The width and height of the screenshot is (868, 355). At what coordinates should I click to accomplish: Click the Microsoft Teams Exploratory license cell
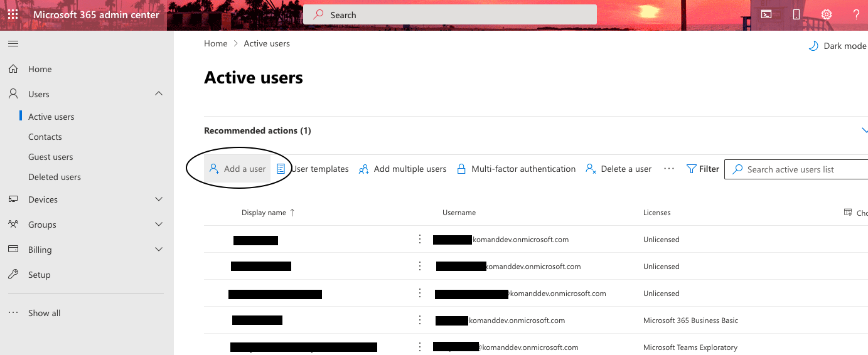point(690,347)
